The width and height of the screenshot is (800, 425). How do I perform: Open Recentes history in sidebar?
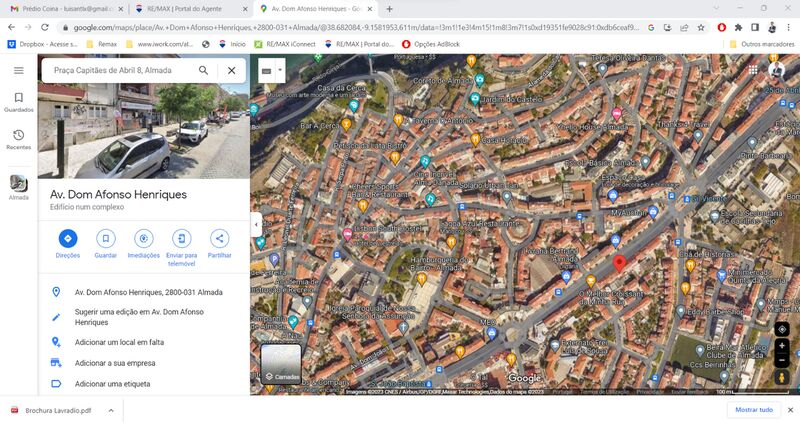pyautogui.click(x=19, y=139)
